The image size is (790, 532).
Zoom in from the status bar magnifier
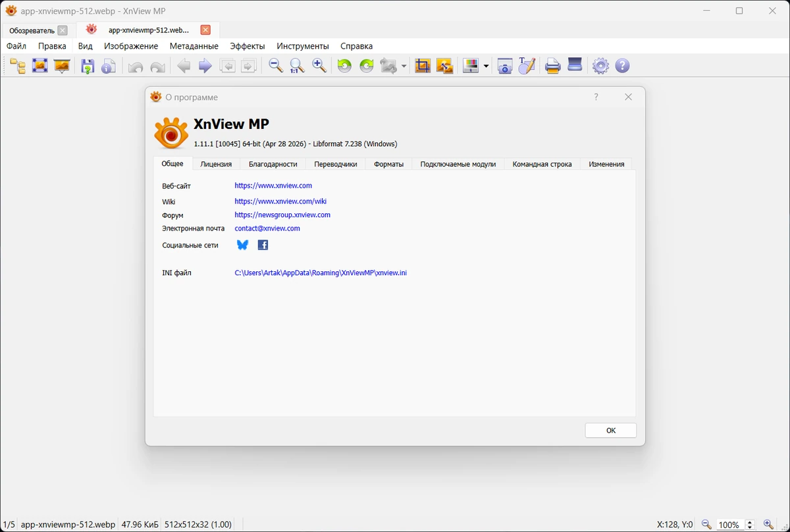click(768, 525)
